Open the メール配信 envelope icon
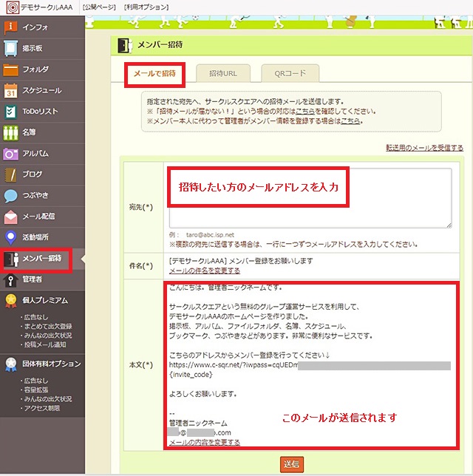Screen dimensions: 473x476 [10, 217]
